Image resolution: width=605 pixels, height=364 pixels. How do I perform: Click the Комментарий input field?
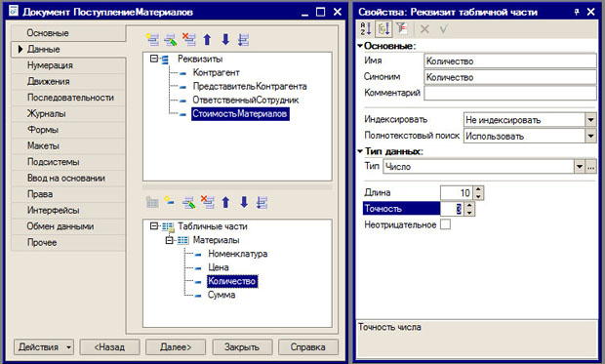510,93
